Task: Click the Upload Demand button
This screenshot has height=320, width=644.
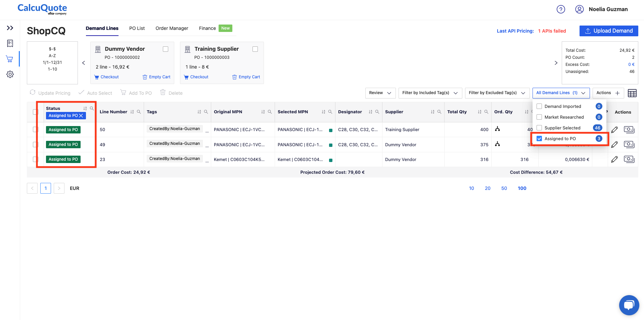Action: [609, 31]
